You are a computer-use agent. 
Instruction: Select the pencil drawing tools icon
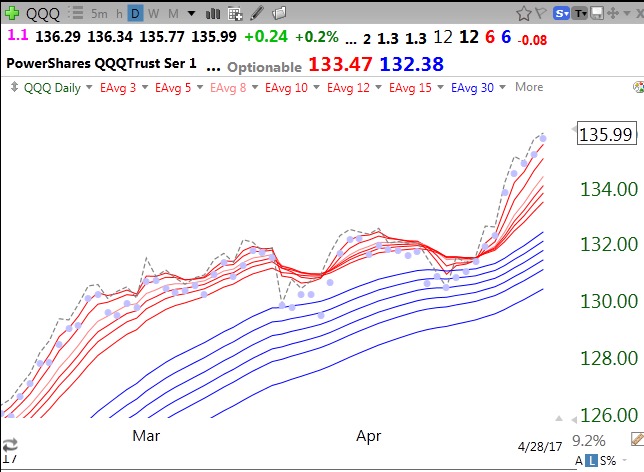pos(257,13)
